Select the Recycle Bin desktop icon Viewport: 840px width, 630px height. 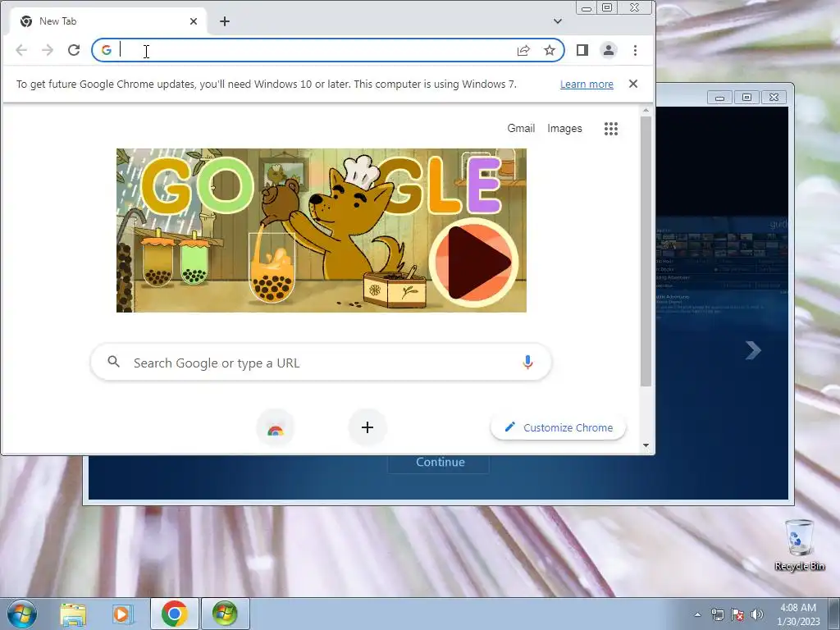799,546
